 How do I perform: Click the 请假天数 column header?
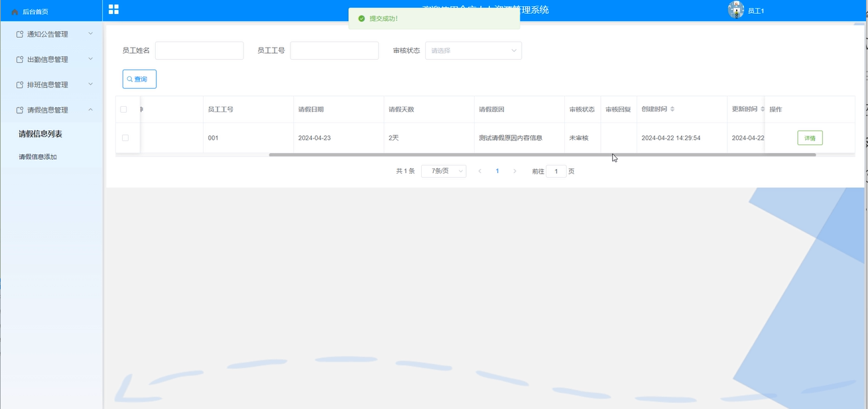(x=401, y=109)
